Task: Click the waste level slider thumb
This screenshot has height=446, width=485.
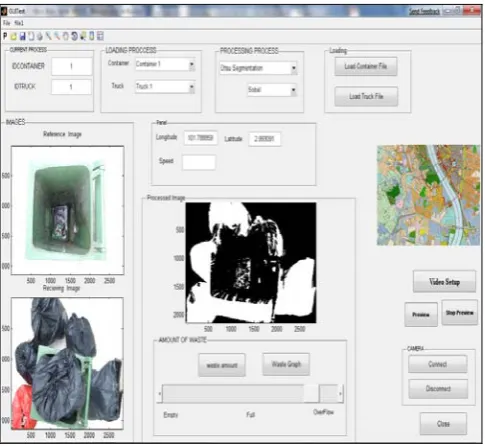Action: (x=311, y=394)
